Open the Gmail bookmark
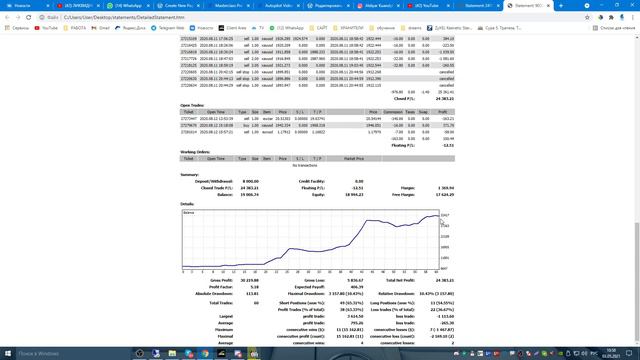This screenshot has height=360, width=640. 100,28
